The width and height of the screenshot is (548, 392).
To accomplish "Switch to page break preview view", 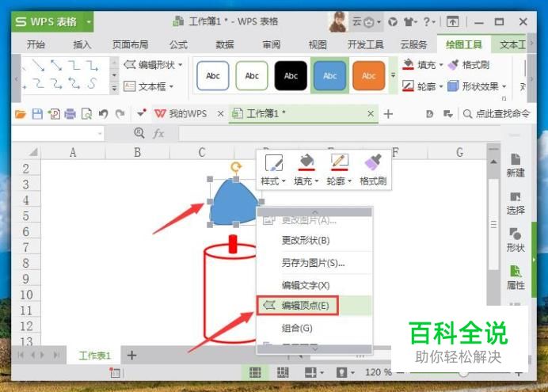I will (x=283, y=372).
